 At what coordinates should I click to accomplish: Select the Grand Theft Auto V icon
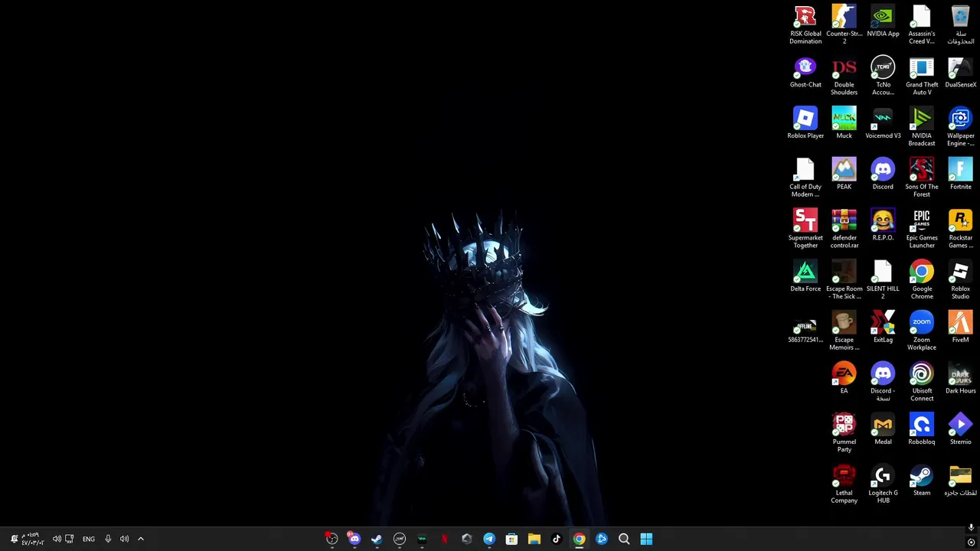click(x=922, y=77)
